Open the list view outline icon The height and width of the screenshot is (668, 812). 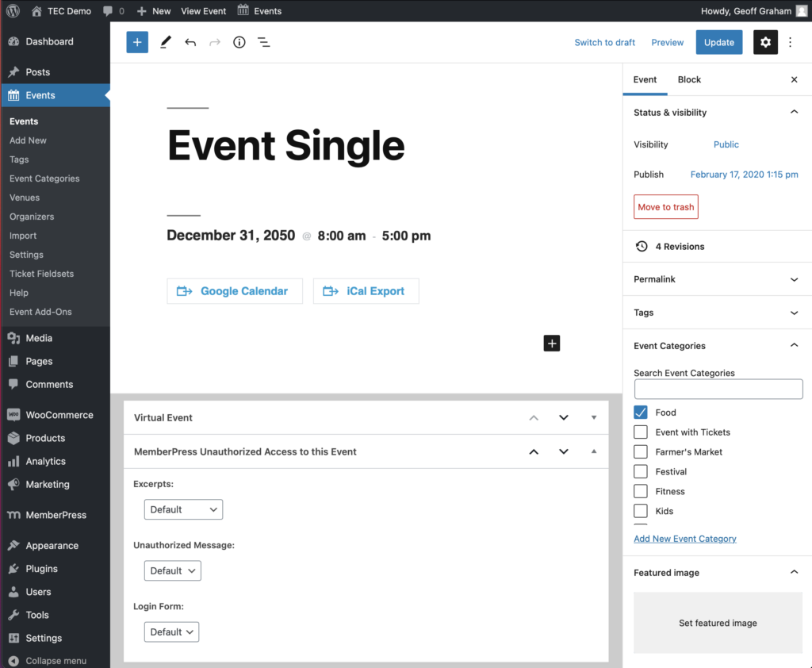click(263, 42)
